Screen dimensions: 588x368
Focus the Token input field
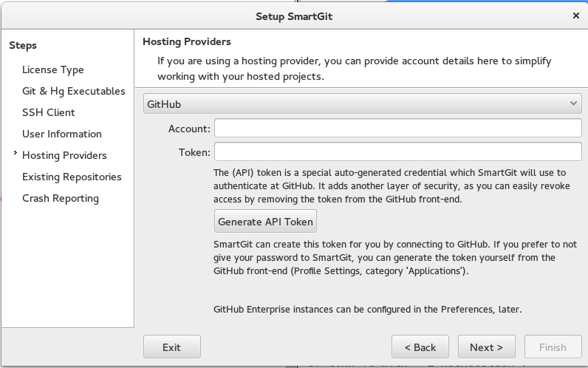(398, 152)
